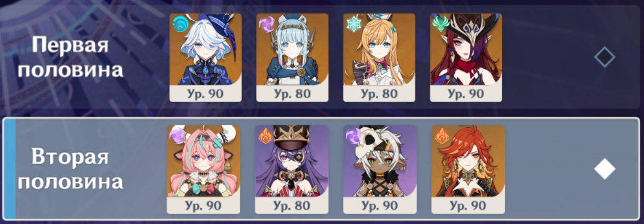Image resolution: width=644 pixels, height=224 pixels.
Task: Select the filled diamond for Вторая половина
Action: [605, 169]
